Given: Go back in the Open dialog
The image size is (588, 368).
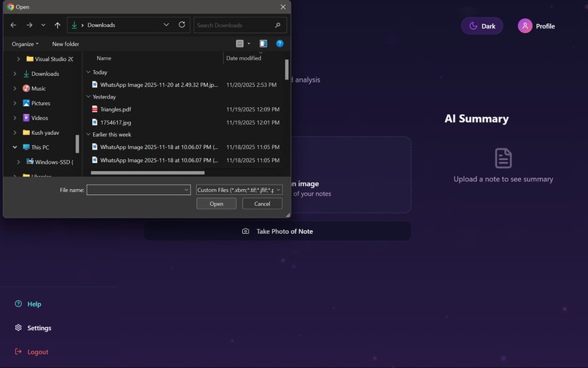Looking at the screenshot, I should pyautogui.click(x=14, y=25).
